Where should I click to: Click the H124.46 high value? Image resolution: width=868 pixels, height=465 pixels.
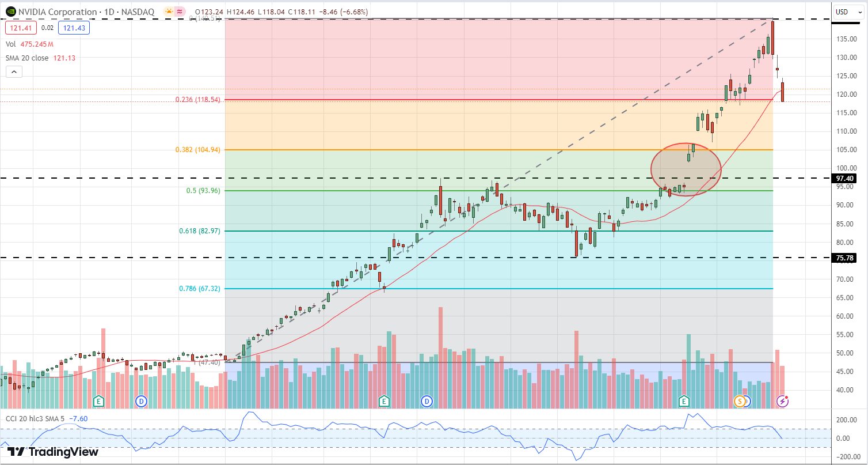[x=241, y=12]
